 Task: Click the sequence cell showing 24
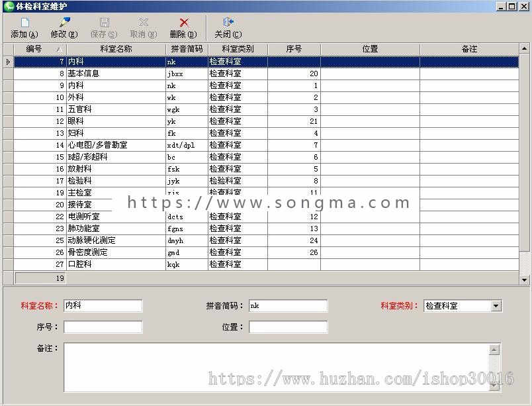tap(294, 240)
